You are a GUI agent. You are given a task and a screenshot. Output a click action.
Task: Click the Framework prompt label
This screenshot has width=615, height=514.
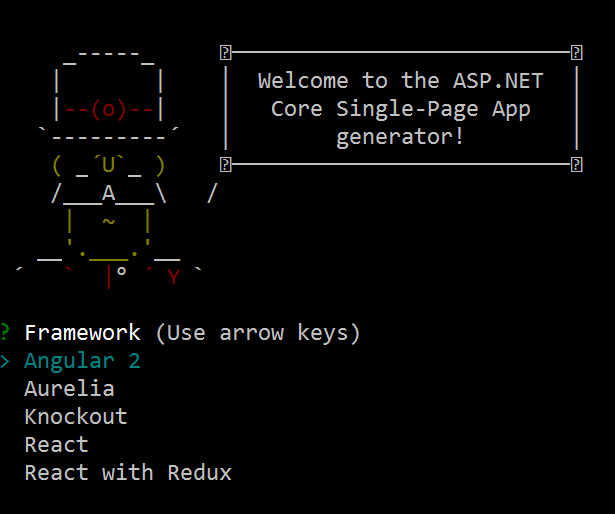pos(82,333)
